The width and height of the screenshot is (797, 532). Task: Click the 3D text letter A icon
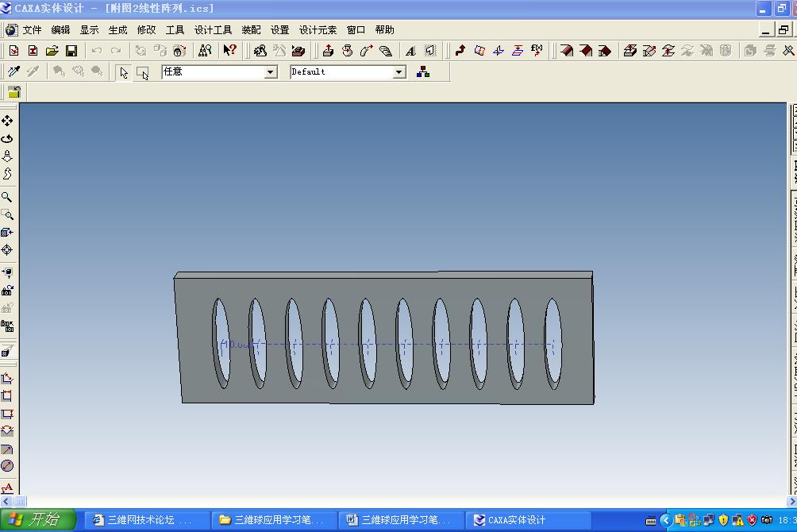coord(410,50)
